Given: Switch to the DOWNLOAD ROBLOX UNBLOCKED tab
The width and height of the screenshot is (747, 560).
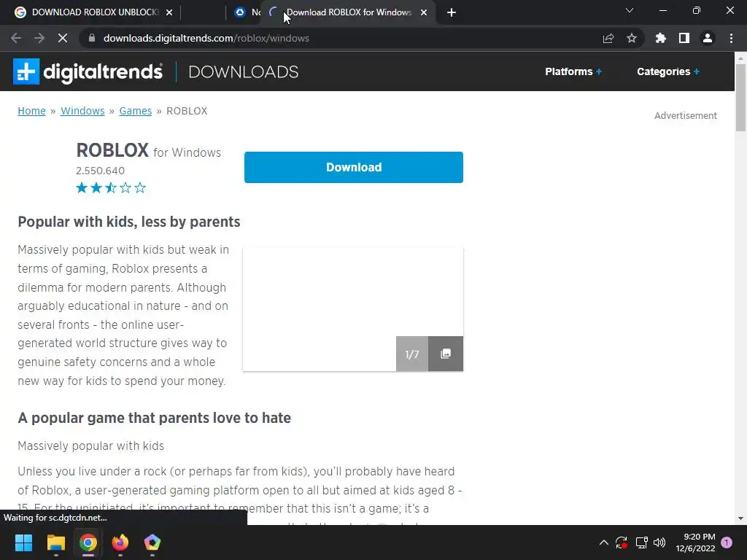Looking at the screenshot, I should pos(94,12).
